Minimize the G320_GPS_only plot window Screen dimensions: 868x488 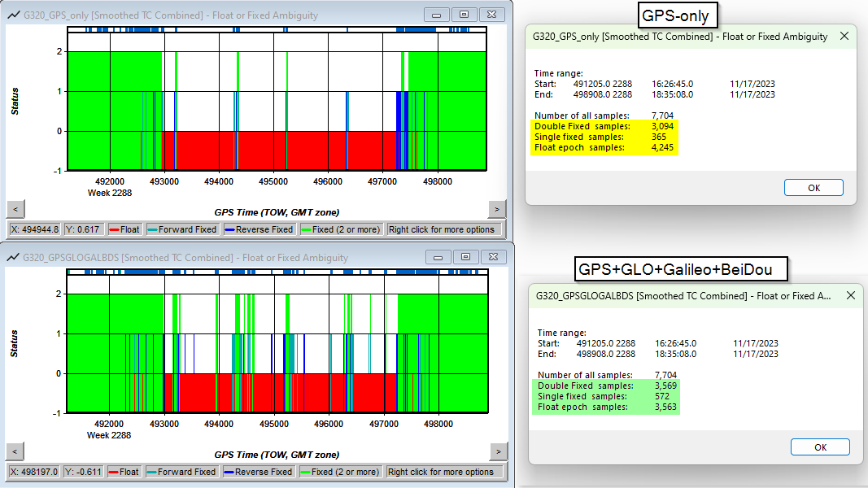pos(437,15)
